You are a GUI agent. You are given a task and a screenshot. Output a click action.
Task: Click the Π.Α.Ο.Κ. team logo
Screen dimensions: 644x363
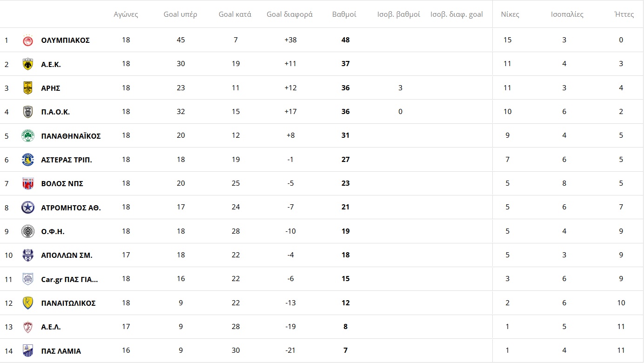28,112
